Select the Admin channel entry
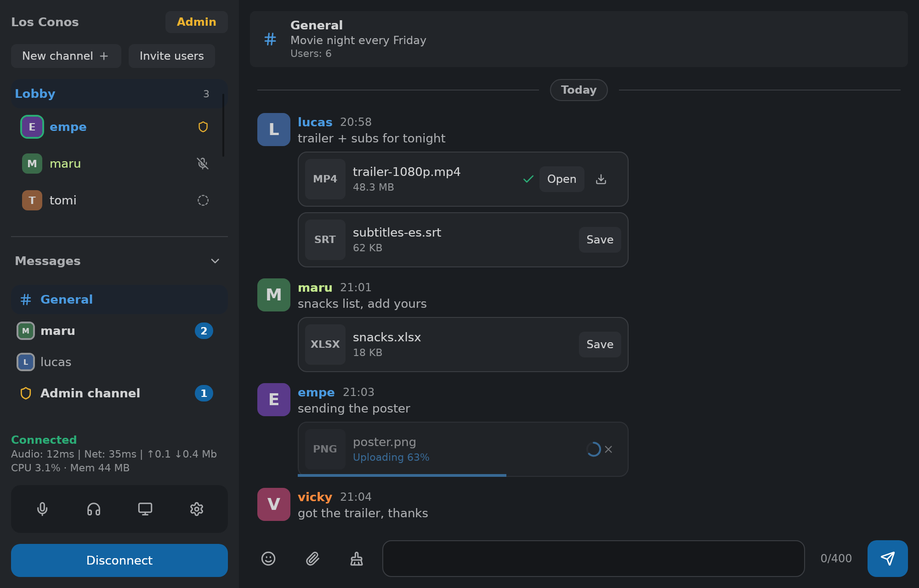919x588 pixels. [119, 393]
